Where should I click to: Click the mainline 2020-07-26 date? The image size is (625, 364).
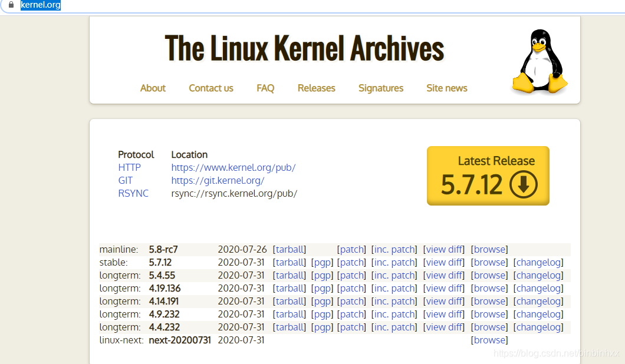coord(242,249)
